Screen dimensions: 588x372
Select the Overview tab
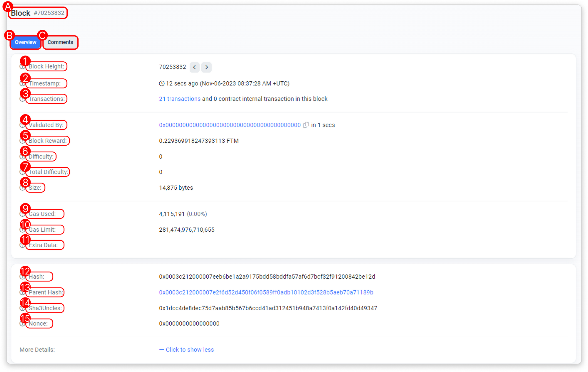pos(26,42)
